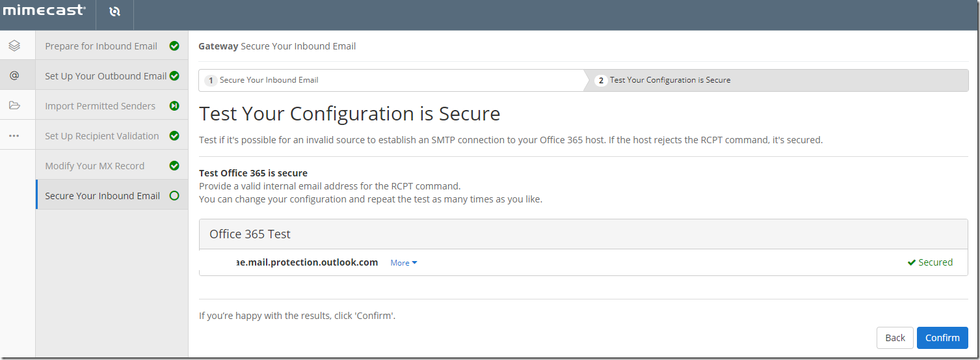Go to wizard step 1 Secure Your Inbound Email

[392, 80]
